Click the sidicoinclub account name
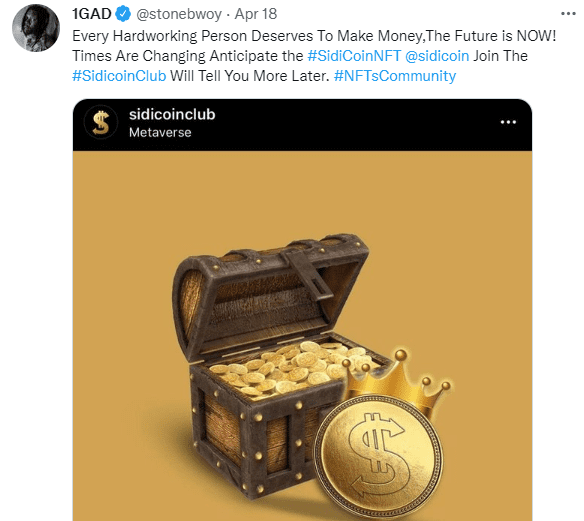Screen dimensions: 584x521 coord(172,114)
